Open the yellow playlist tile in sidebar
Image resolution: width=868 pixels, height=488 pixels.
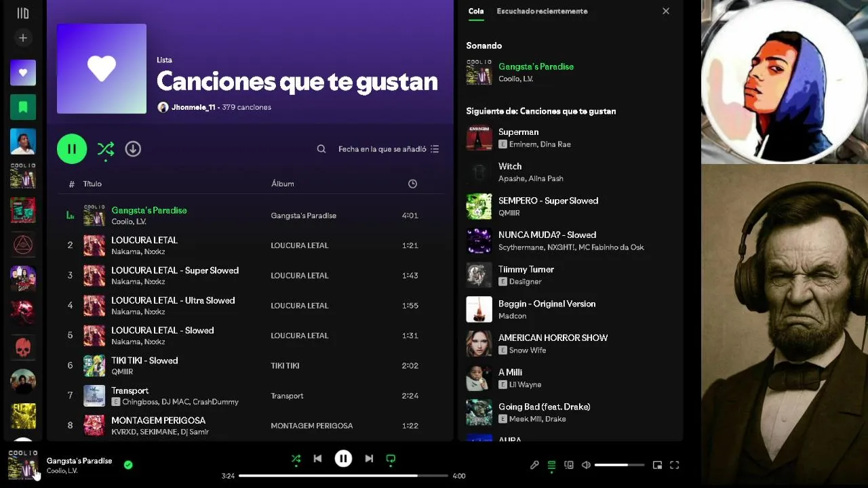point(23,416)
